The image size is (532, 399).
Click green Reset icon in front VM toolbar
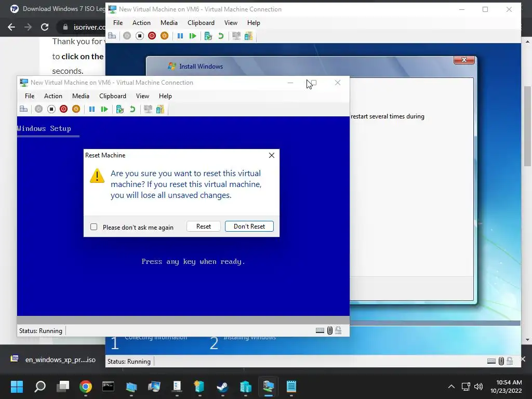click(104, 109)
